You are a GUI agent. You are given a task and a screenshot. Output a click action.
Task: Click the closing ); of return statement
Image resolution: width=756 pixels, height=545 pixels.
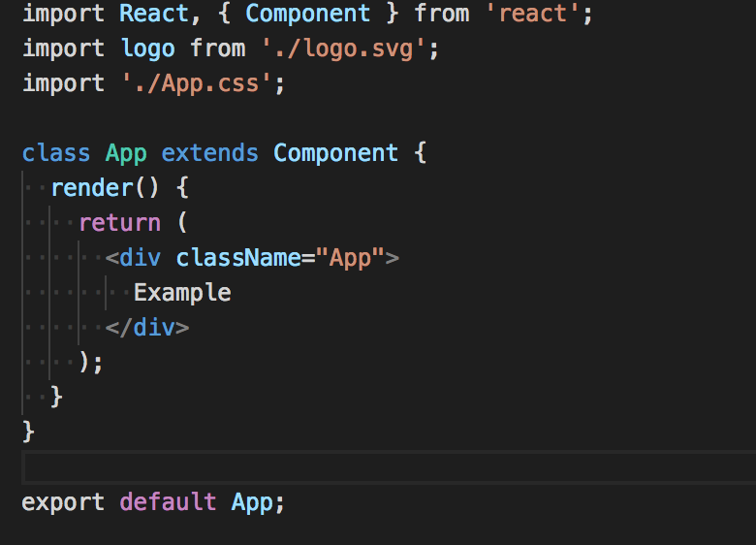click(91, 363)
